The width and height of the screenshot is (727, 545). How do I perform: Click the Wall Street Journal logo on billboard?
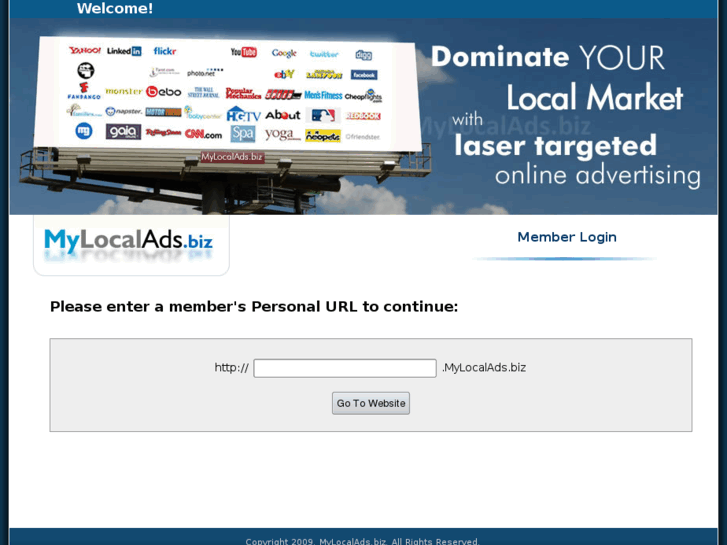pyautogui.click(x=204, y=93)
